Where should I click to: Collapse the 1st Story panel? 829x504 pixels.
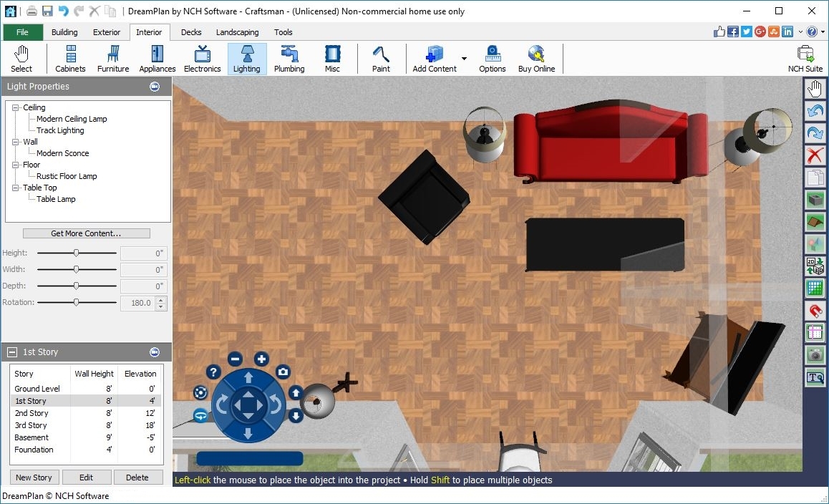[12, 352]
